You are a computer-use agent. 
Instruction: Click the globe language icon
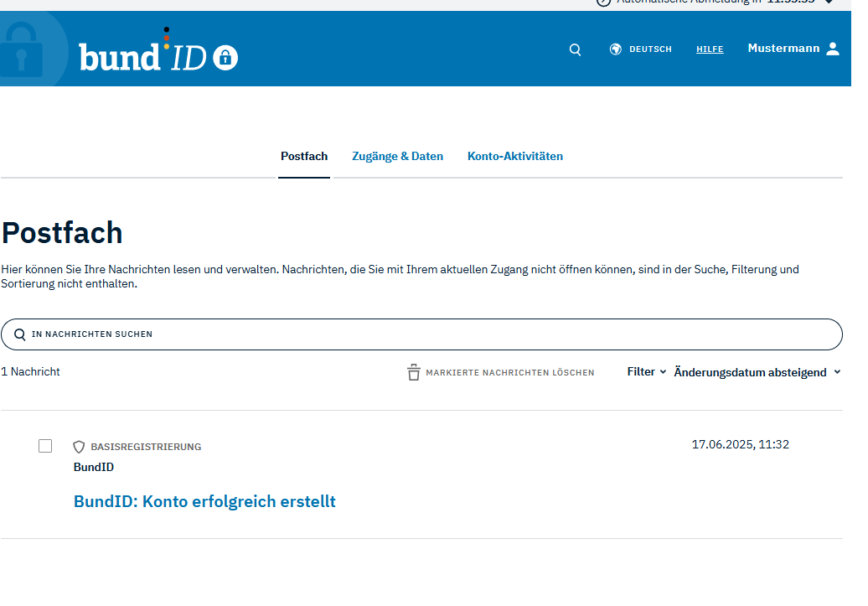click(x=615, y=49)
